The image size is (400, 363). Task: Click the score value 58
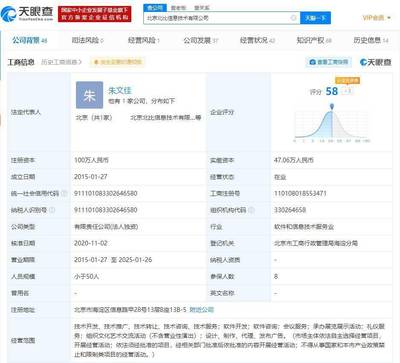coord(332,91)
